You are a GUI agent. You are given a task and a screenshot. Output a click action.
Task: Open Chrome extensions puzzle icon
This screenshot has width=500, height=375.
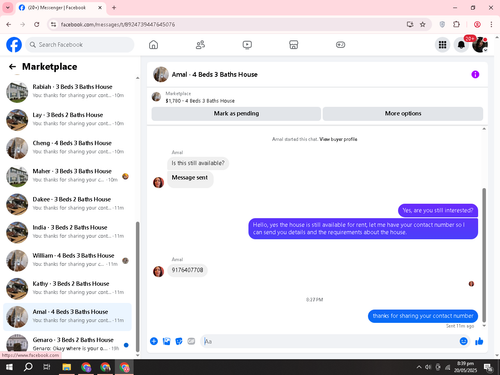tap(456, 24)
